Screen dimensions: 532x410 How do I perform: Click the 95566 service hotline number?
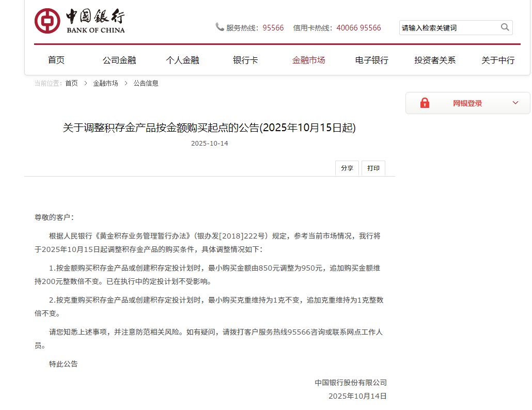click(274, 28)
